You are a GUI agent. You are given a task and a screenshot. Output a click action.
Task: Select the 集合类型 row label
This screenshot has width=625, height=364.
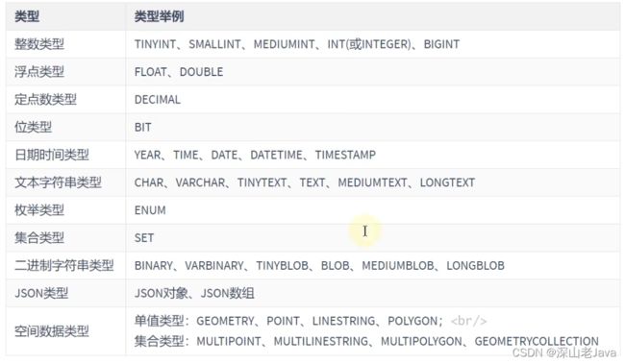click(39, 238)
